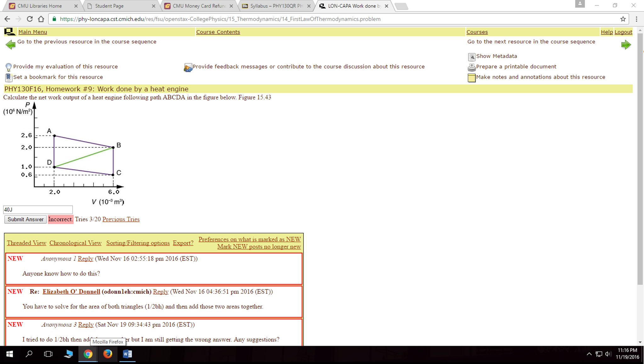Screen dimensions: 644x364
Task: Click the Submit Answer button
Action: pyautogui.click(x=25, y=219)
